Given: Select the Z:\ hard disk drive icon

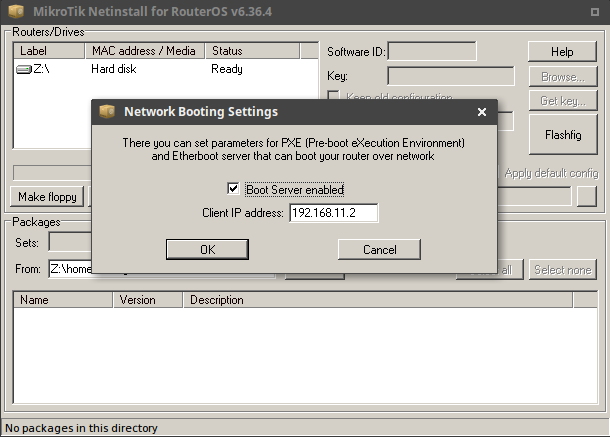Looking at the screenshot, I should (23, 69).
